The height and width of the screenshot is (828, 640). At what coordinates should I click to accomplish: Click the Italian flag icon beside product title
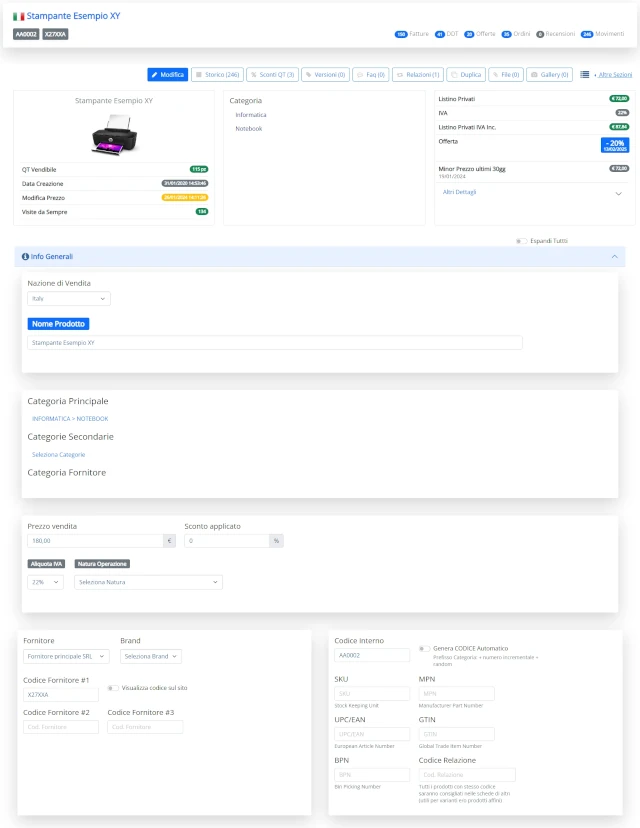tap(18, 16)
